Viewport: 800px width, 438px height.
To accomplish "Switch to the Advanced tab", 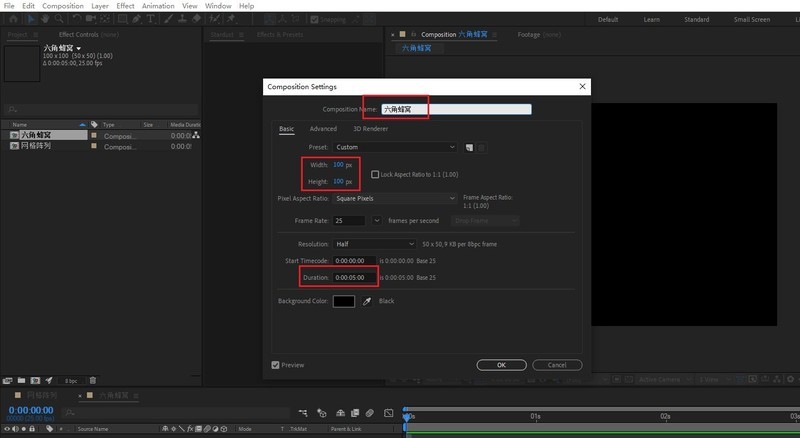I will pos(323,129).
